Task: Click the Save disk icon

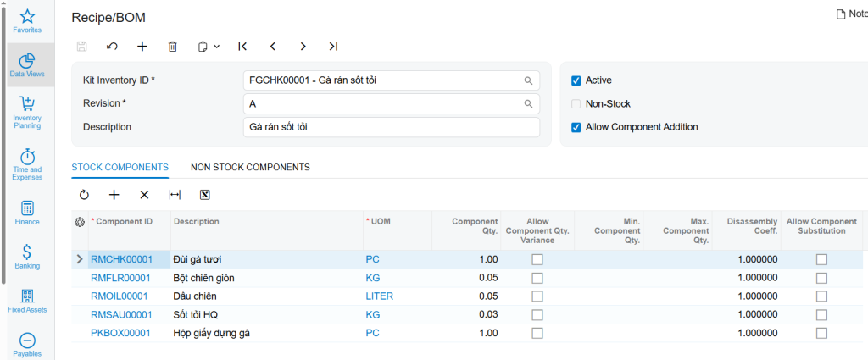Action: (x=81, y=47)
